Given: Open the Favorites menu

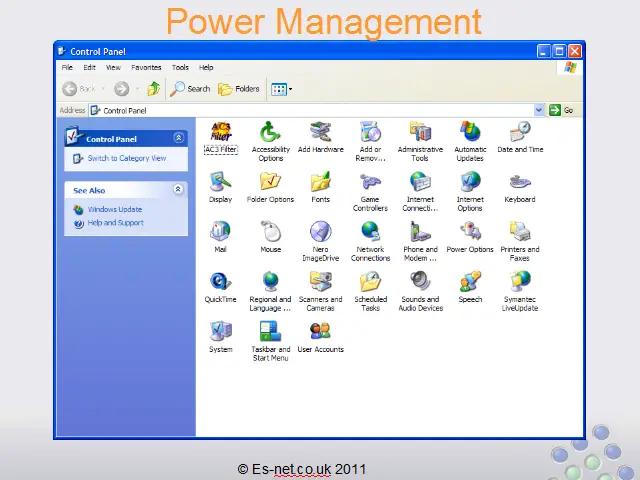Looking at the screenshot, I should point(146,67).
